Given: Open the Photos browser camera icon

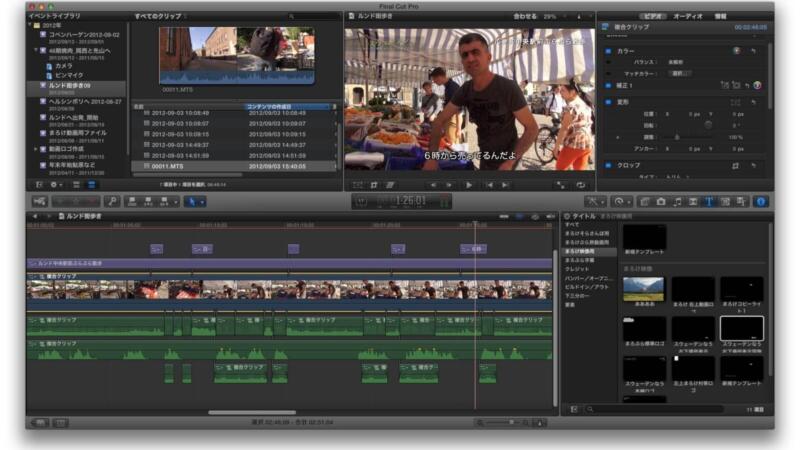Looking at the screenshot, I should [x=660, y=201].
